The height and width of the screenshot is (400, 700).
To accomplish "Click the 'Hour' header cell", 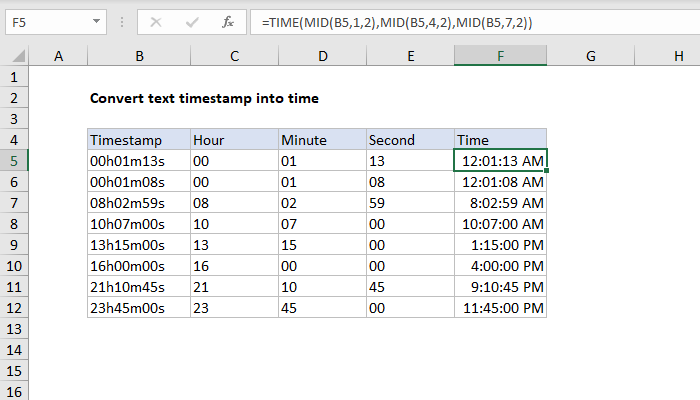I will click(x=234, y=139).
